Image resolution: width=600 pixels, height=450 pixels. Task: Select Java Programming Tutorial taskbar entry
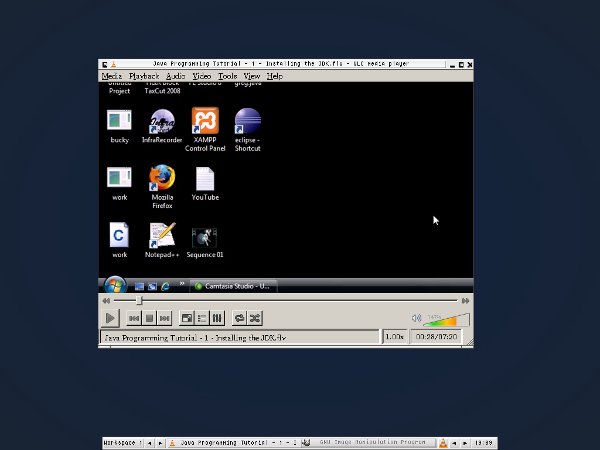pos(233,443)
